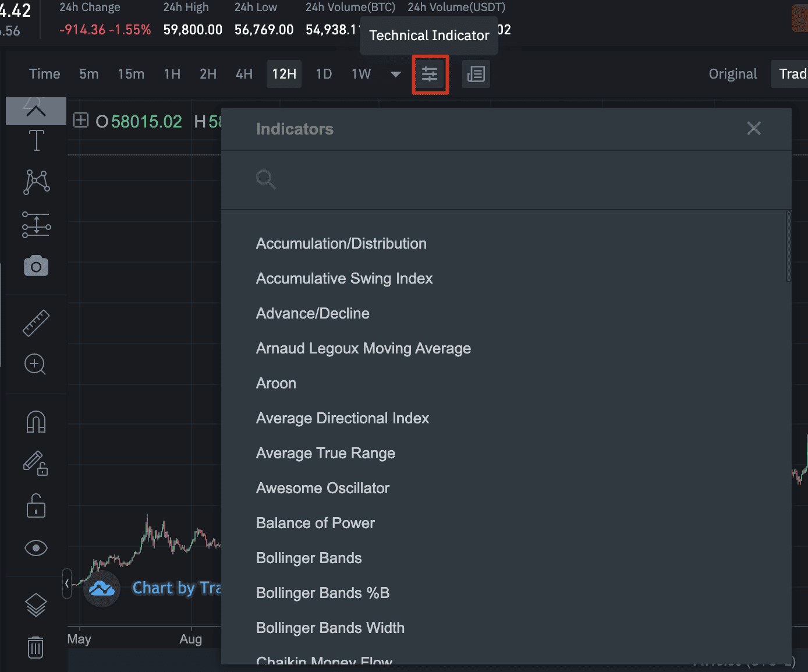Viewport: 808px width, 672px height.
Task: Select the 1H timeframe
Action: tap(172, 74)
